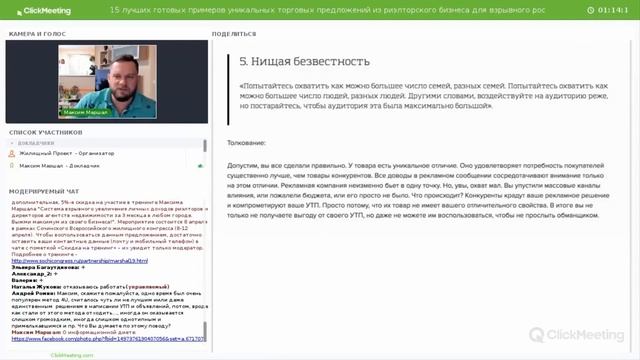
Task: Open the ClickMeeting.com link at the bottom of the page
Action: click(x=72, y=355)
